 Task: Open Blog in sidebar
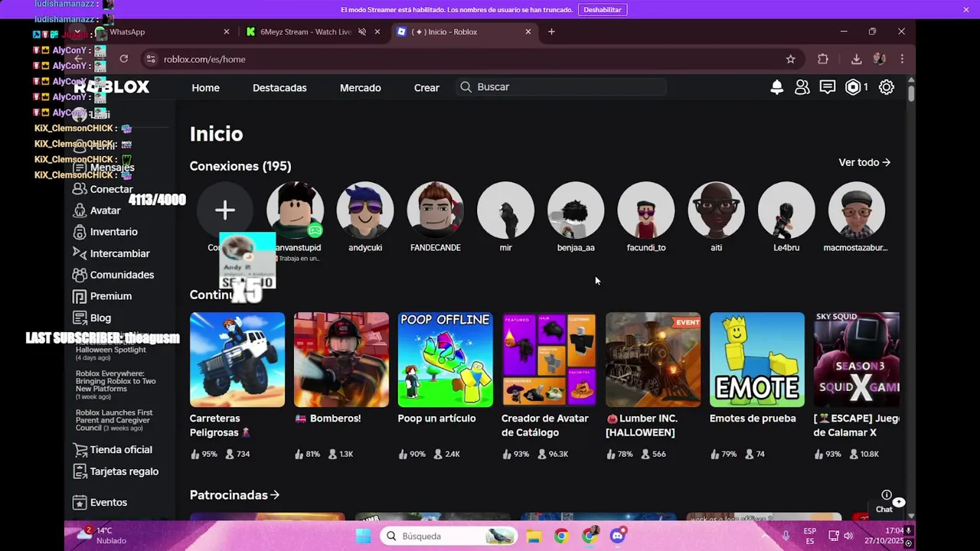(x=92, y=318)
